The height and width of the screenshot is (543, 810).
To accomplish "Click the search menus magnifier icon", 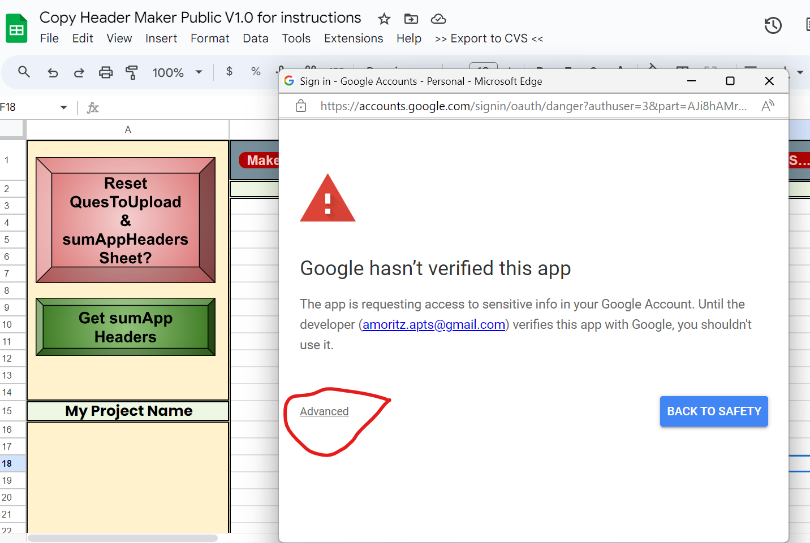I will click(x=24, y=72).
